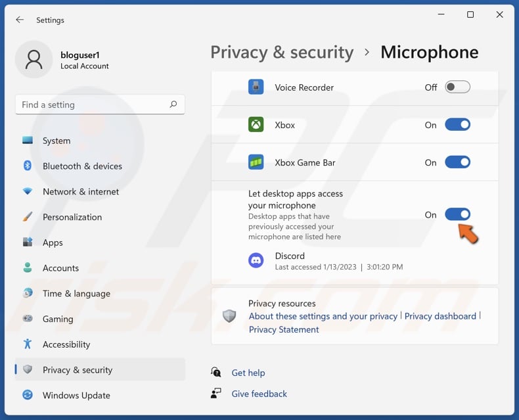This screenshot has width=519, height=420.
Task: Click Privacy & security breadcrumb heading
Action: pyautogui.click(x=282, y=53)
